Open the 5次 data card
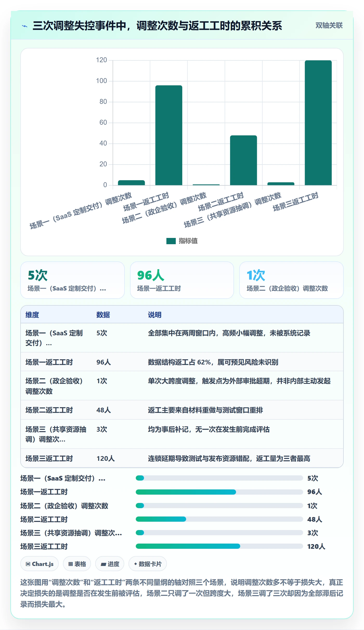Image resolution: width=364 pixels, height=630 pixels. tap(73, 280)
